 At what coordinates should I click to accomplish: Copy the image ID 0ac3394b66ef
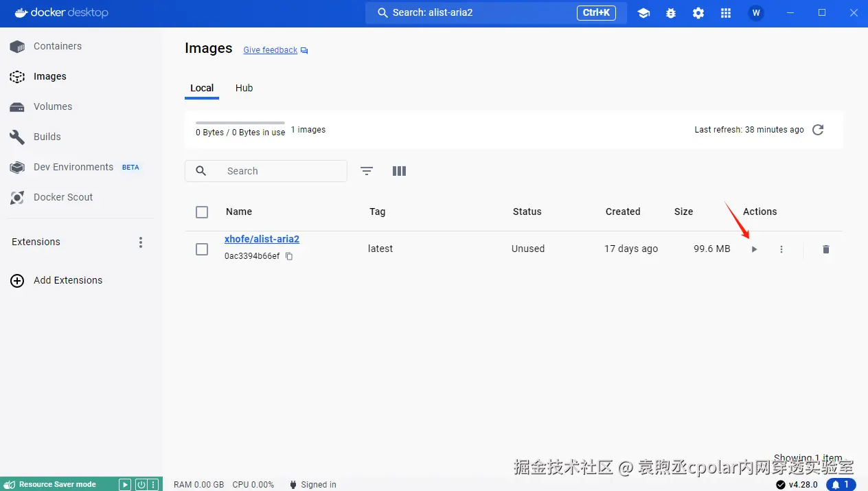coord(289,256)
